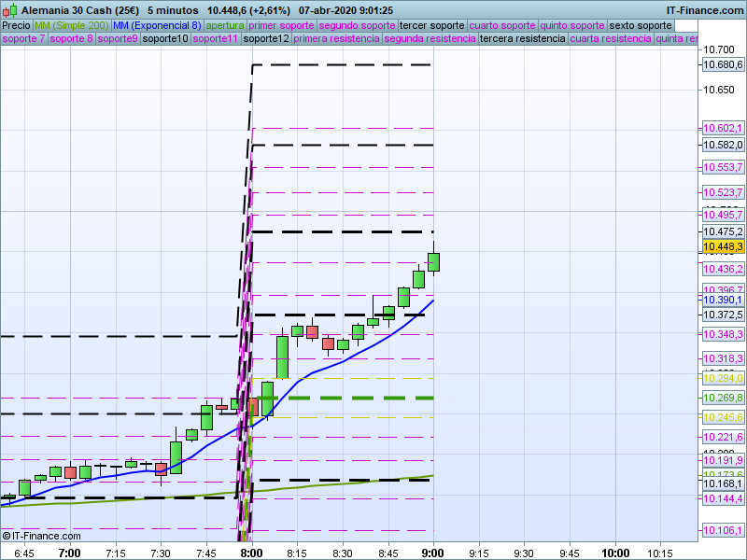The image size is (747, 560).
Task: Select the Precio legend tab
Action: click(16, 25)
